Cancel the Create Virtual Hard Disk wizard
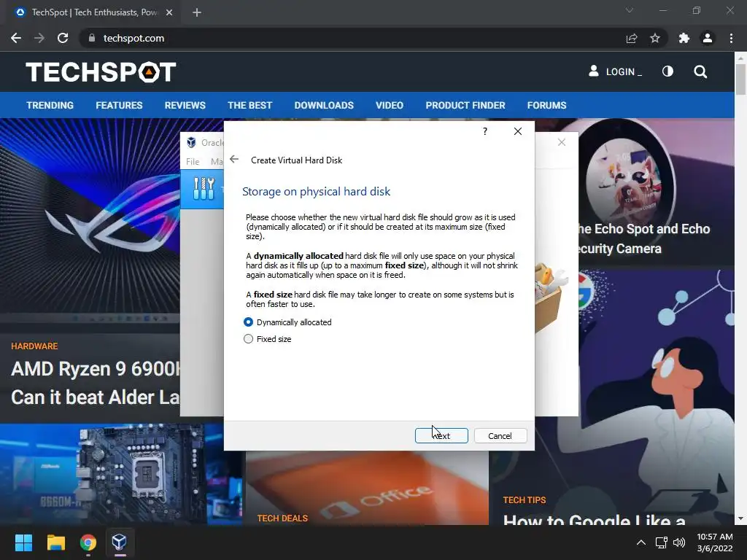747x560 pixels. click(500, 436)
